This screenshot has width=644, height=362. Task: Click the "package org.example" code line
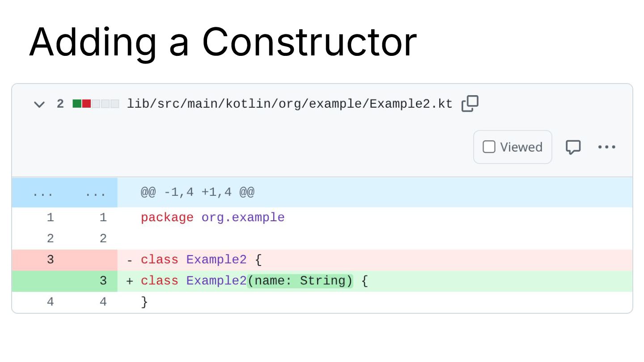(x=212, y=218)
